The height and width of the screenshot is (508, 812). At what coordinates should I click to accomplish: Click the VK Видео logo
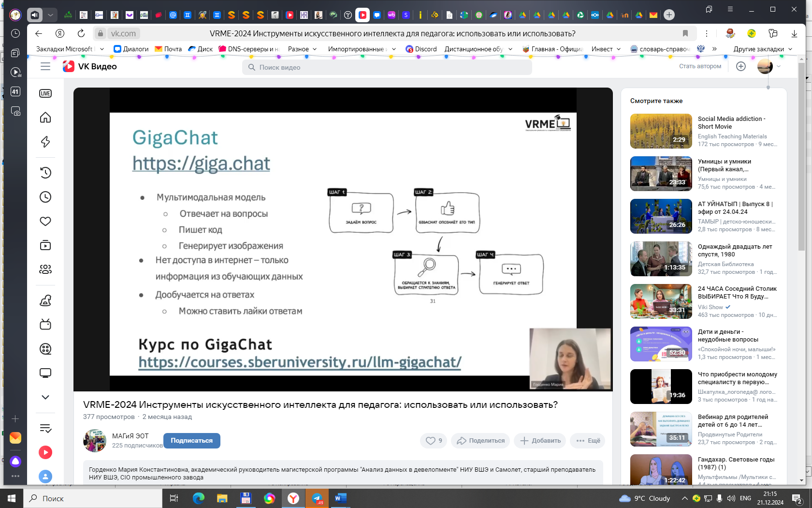pyautogui.click(x=90, y=66)
